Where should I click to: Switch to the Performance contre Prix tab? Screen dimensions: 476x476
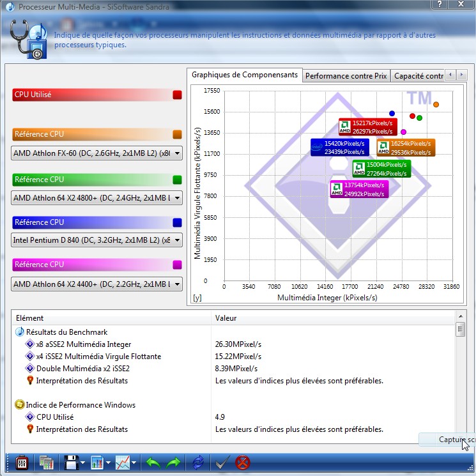coord(346,76)
